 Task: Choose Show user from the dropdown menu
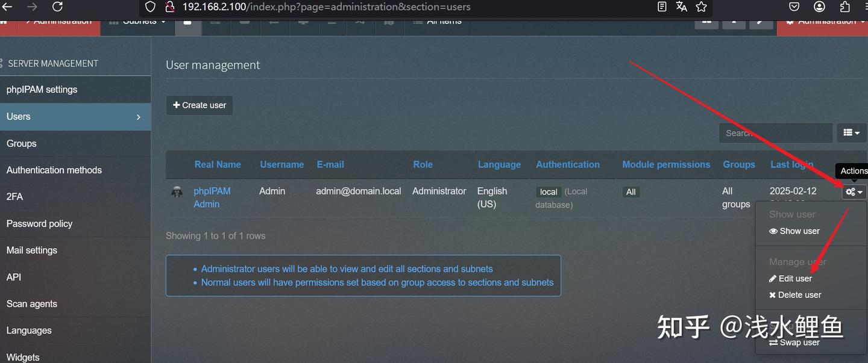(794, 231)
